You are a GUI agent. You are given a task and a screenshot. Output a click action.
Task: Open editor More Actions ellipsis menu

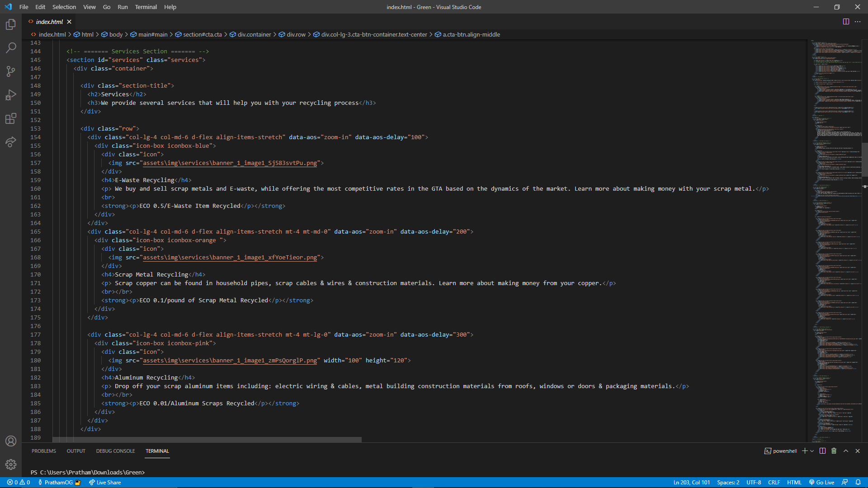(858, 22)
